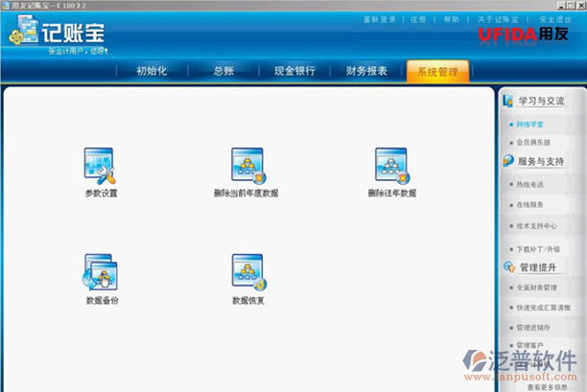Click the 服务与支持 section icon
This screenshot has width=587, height=392.
point(508,161)
